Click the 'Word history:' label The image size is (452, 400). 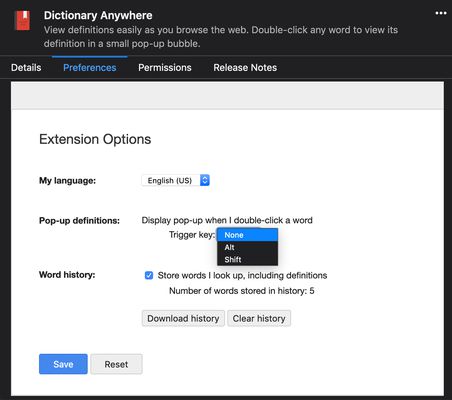point(67,275)
